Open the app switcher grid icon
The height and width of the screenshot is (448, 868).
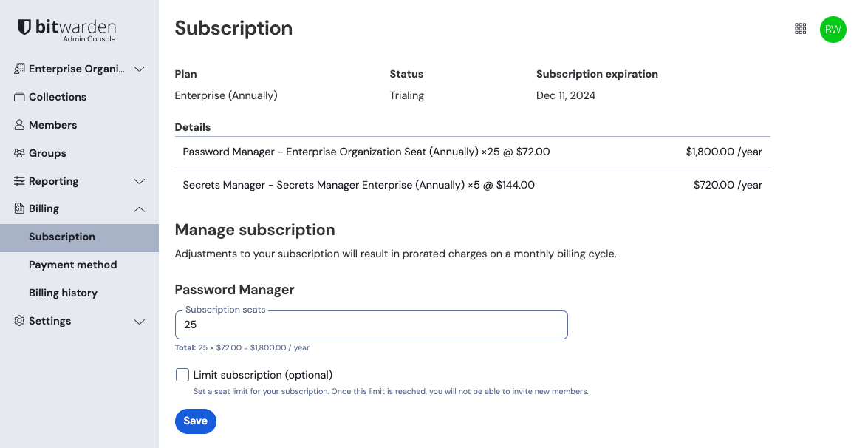[801, 29]
